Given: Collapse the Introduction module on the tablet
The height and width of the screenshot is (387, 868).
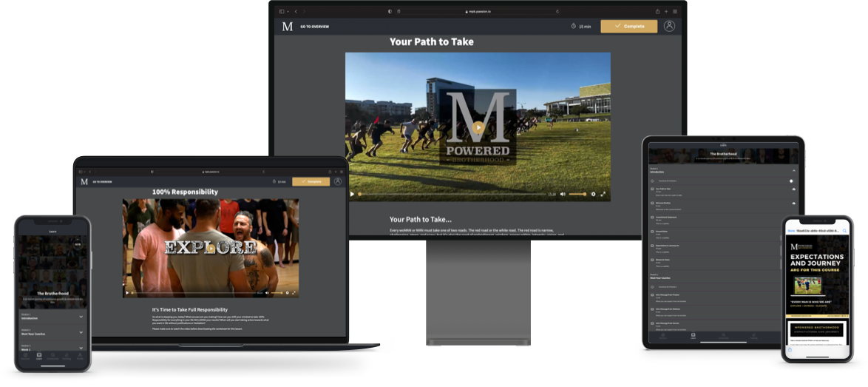Looking at the screenshot, I should (x=793, y=170).
